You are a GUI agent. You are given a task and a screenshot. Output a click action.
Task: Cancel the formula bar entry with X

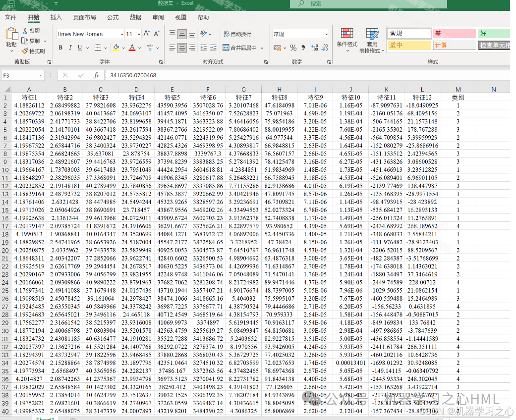tap(65, 75)
